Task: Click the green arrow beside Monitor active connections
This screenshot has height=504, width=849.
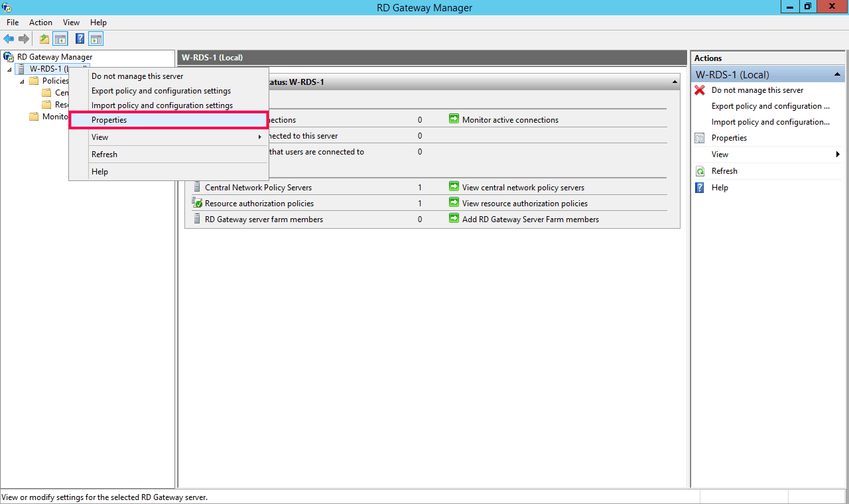Action: tap(454, 119)
